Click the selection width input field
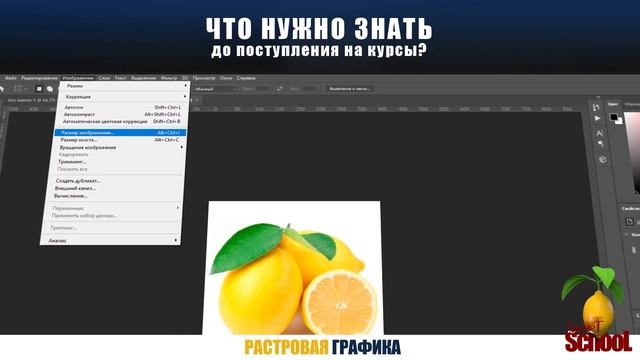Image resolution: width=640 pixels, height=360 pixels. pyautogui.click(x=261, y=89)
